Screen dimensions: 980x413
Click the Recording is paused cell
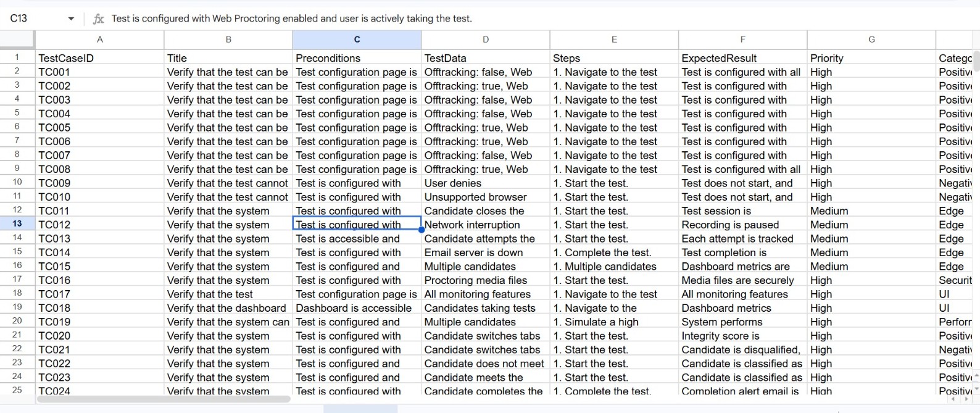coord(742,225)
